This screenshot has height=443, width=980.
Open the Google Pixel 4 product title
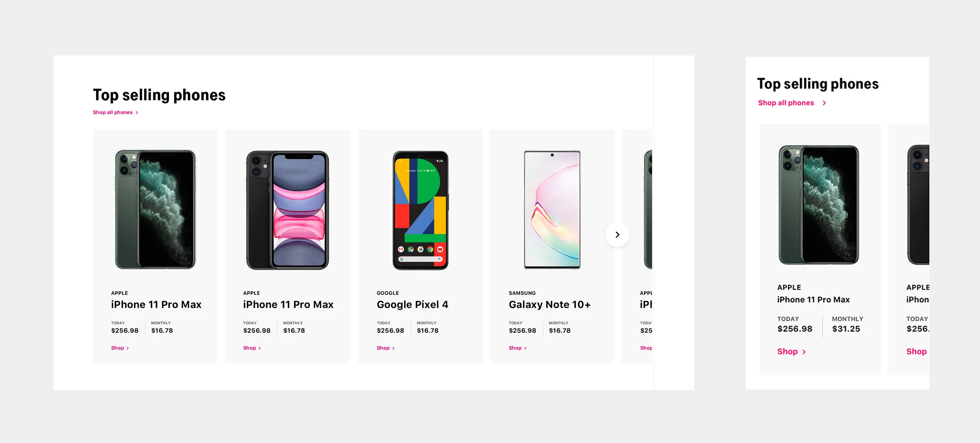tap(412, 304)
